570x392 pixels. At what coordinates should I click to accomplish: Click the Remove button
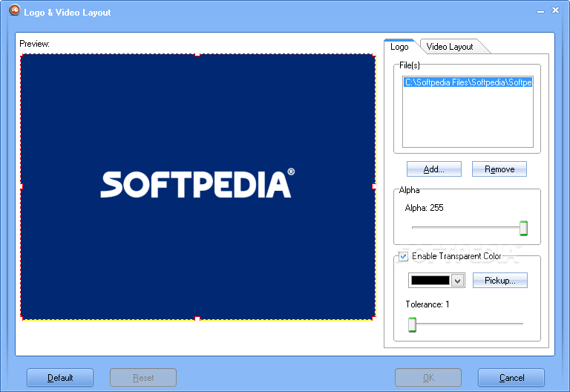499,169
